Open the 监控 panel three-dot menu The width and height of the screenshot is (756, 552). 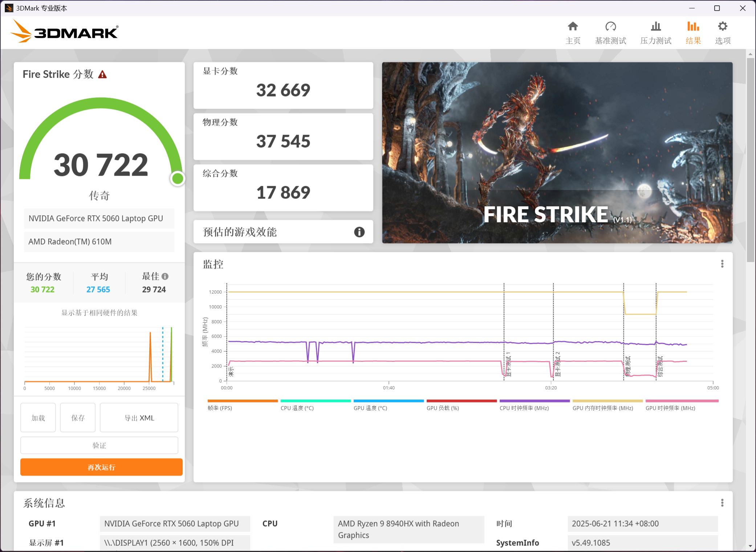coord(722,264)
